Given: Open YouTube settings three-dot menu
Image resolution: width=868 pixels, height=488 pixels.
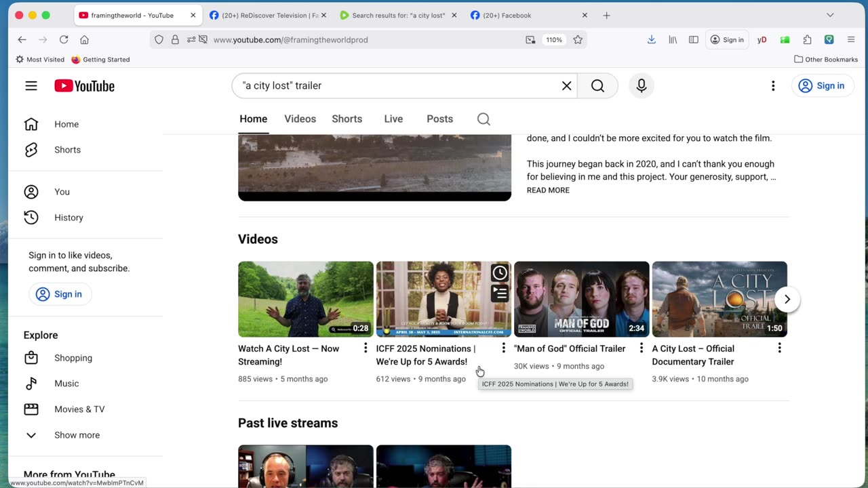Looking at the screenshot, I should [773, 86].
